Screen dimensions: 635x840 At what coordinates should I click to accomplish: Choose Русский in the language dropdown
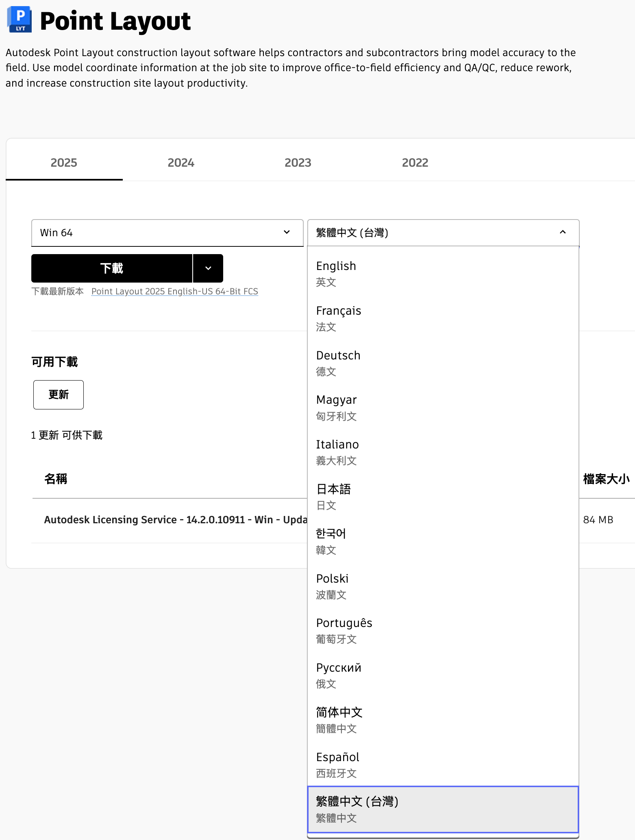point(443,675)
